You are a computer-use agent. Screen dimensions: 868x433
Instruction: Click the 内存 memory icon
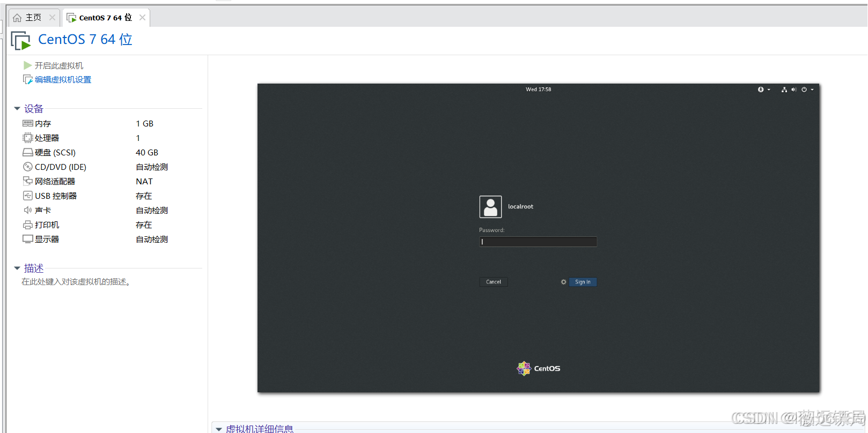tap(28, 123)
